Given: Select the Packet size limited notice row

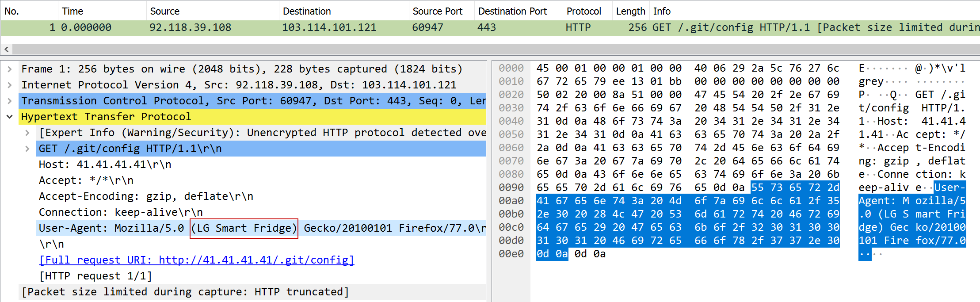Looking at the screenshot, I should 185,292.
